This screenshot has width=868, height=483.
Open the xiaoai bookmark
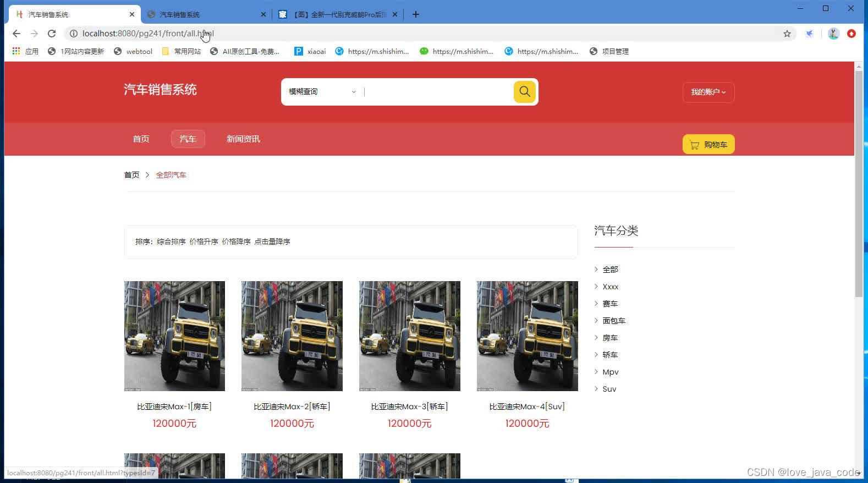click(x=310, y=51)
